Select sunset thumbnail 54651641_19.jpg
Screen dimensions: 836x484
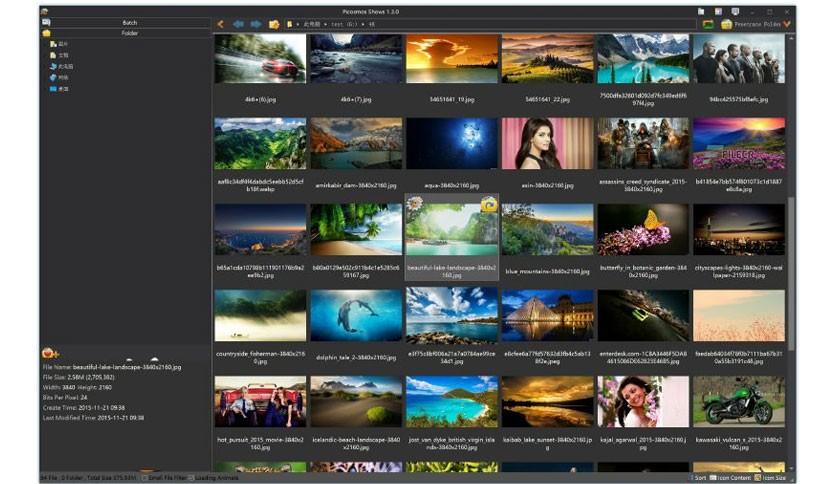point(452,59)
